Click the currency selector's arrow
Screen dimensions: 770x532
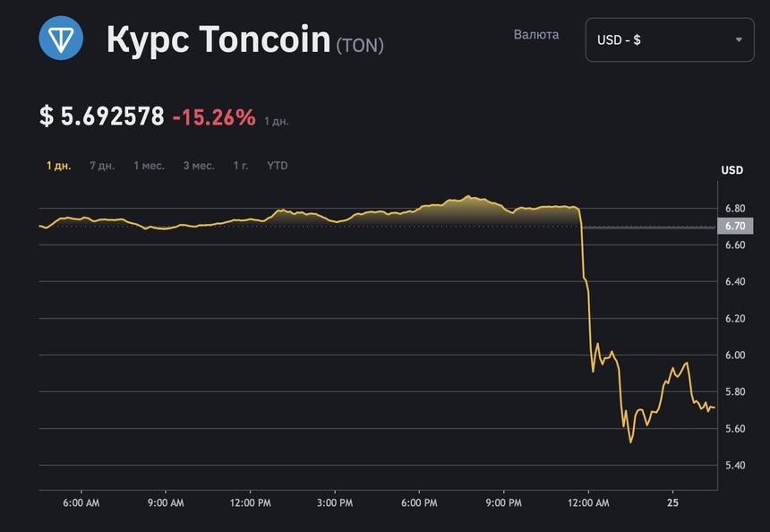739,40
